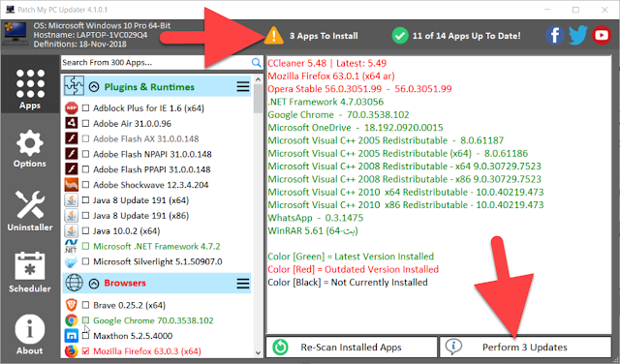Click app list scrollbar up arrow

259,79
